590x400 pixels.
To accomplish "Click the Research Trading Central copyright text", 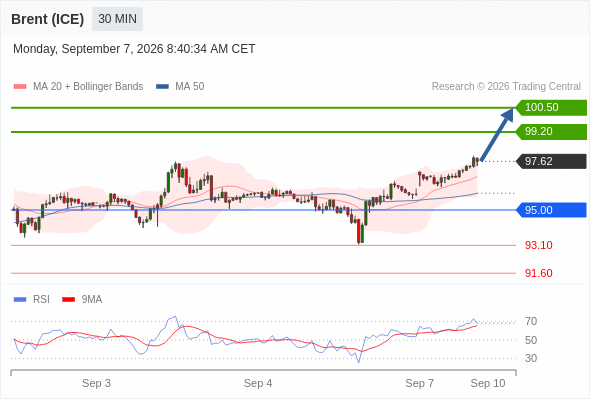I will click(506, 87).
